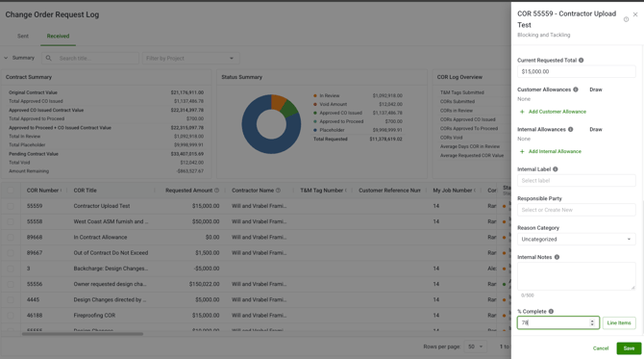This screenshot has height=359, width=644.
Task: Click 'Fireproofing COR' title cell
Action: (x=94, y=315)
